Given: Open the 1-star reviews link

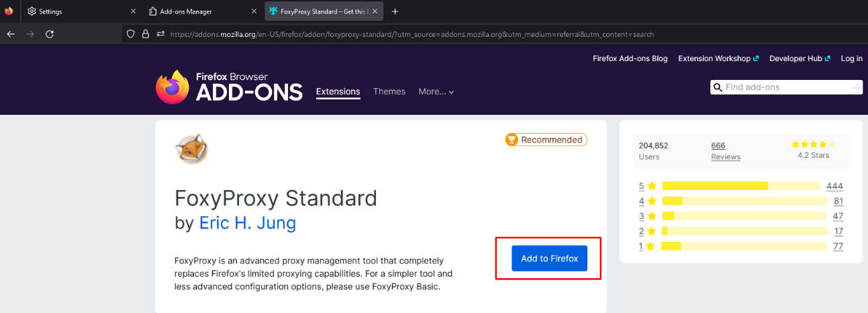Looking at the screenshot, I should pos(647,246).
